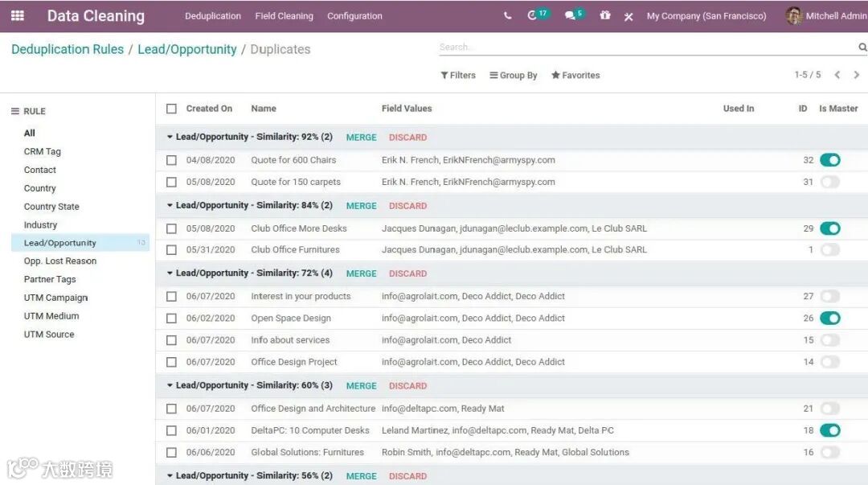Select the UTM Source rule

coord(49,335)
